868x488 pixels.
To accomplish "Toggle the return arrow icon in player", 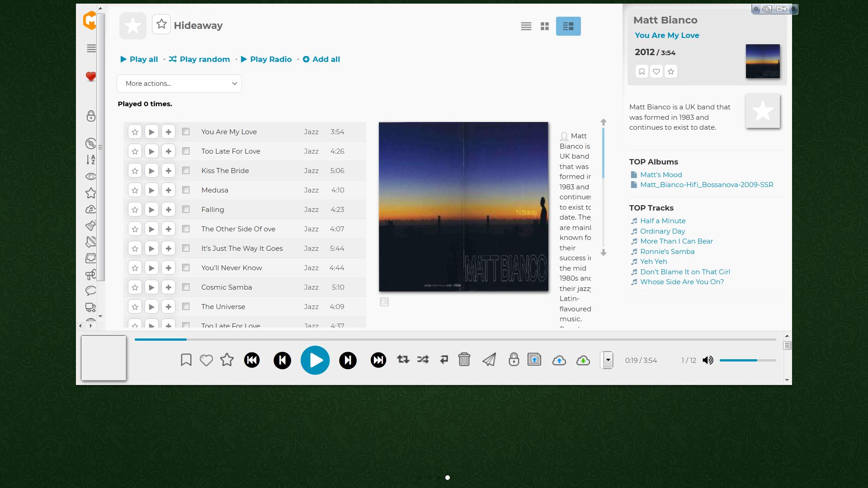I will click(444, 360).
